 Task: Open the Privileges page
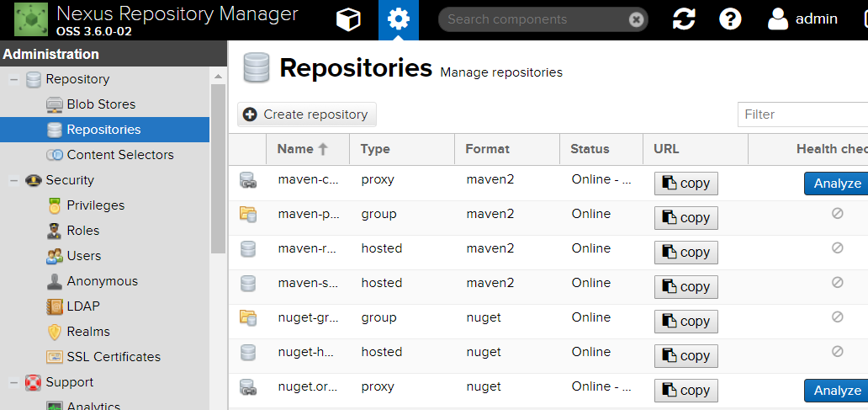(95, 205)
